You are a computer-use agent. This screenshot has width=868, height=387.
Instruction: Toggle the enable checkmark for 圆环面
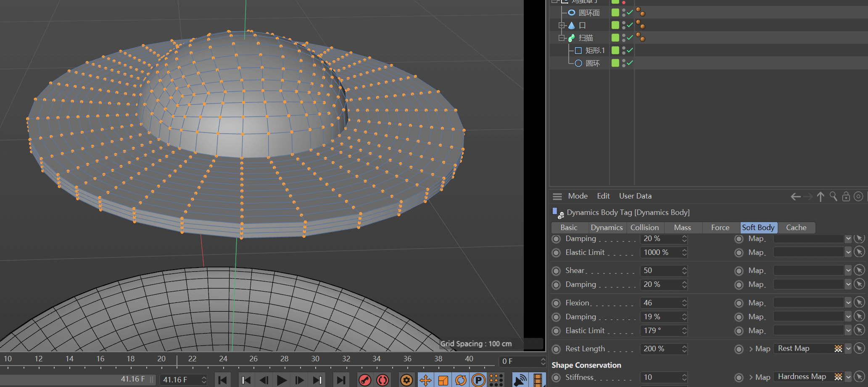pos(630,13)
